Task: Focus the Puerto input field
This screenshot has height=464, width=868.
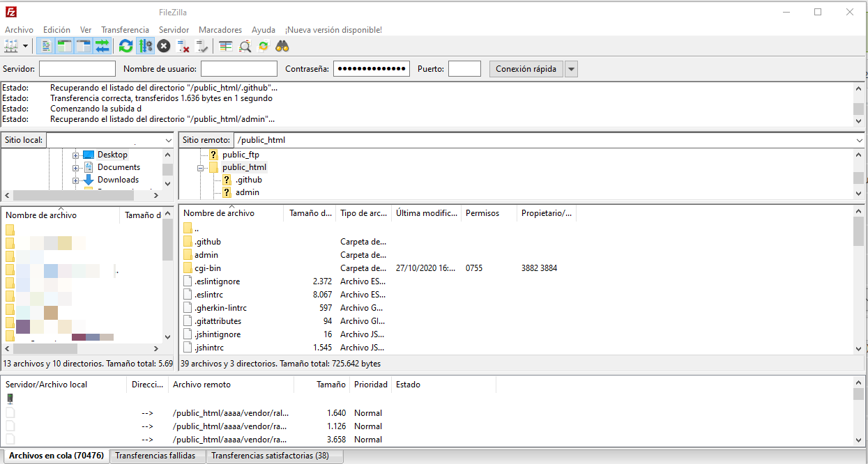Action: [464, 69]
